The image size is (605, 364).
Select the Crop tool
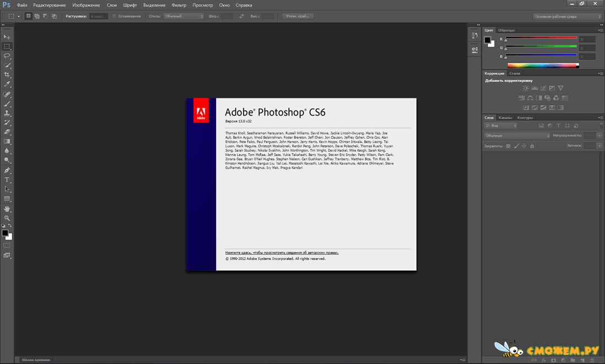coord(7,75)
